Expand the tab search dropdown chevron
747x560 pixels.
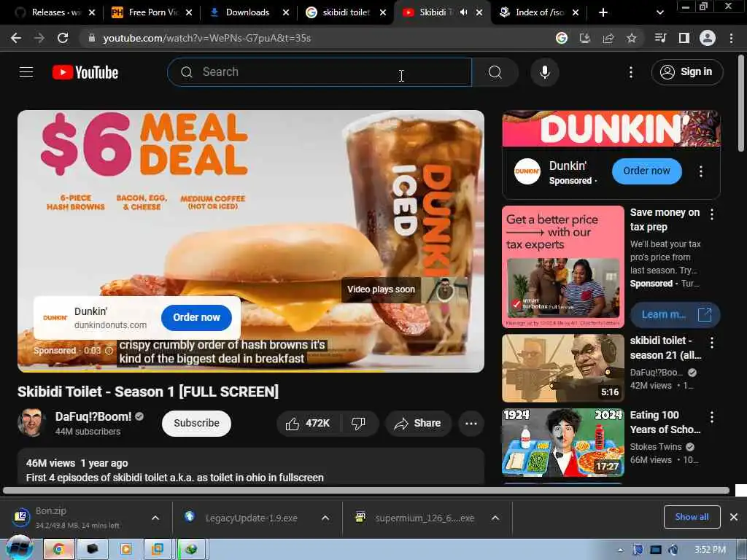click(x=659, y=12)
